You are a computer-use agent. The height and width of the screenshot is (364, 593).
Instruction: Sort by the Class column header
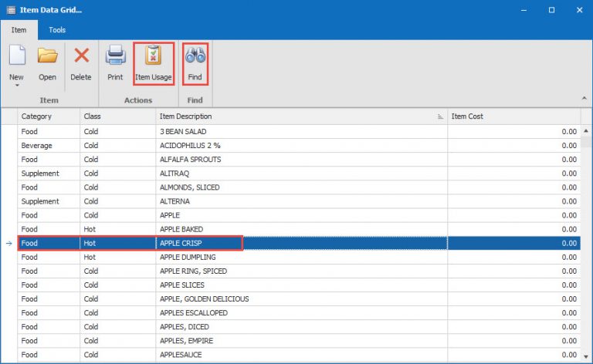117,116
